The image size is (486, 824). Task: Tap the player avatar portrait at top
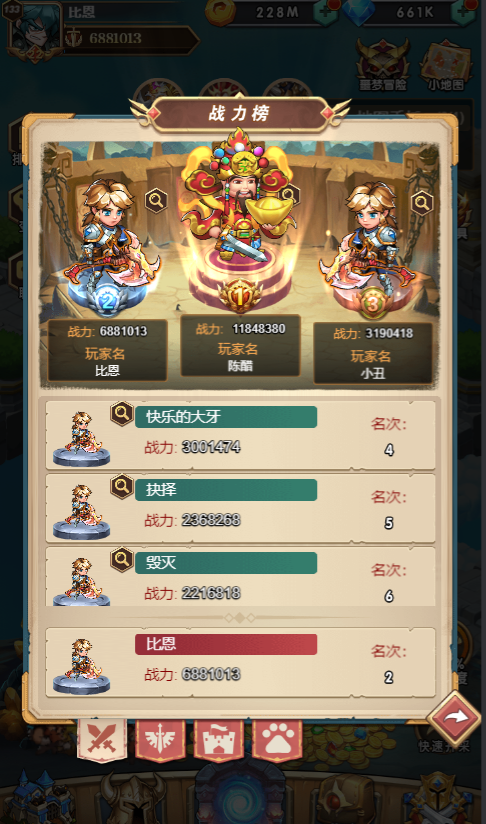[x=34, y=32]
